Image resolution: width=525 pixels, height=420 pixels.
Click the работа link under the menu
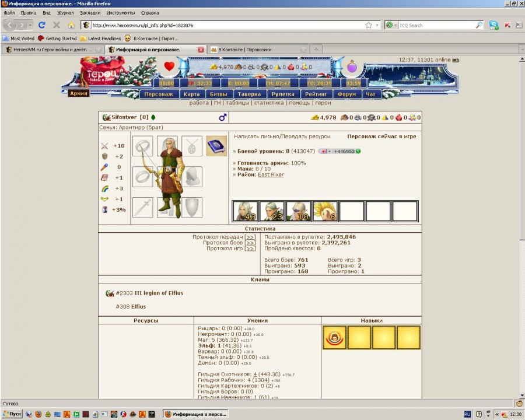pos(199,103)
